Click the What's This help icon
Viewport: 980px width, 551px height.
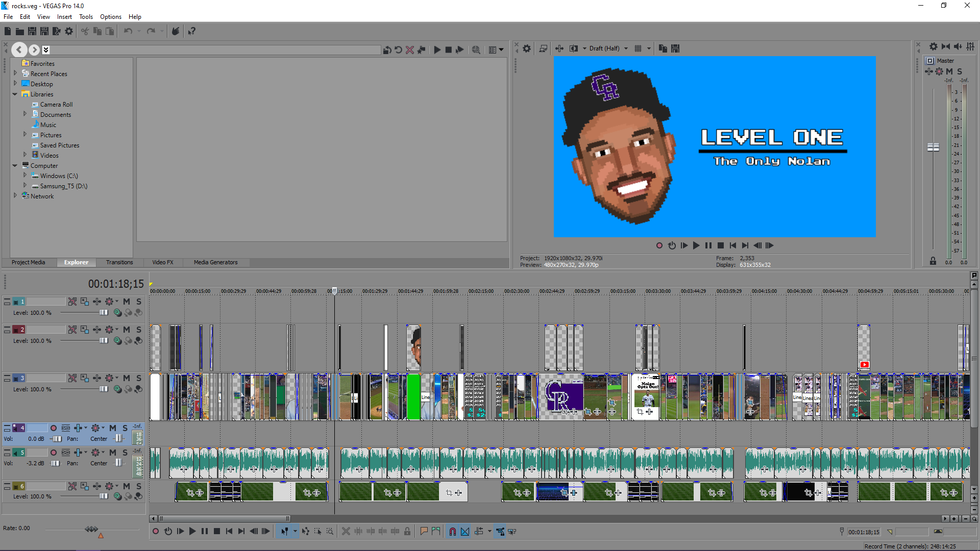pyautogui.click(x=192, y=31)
